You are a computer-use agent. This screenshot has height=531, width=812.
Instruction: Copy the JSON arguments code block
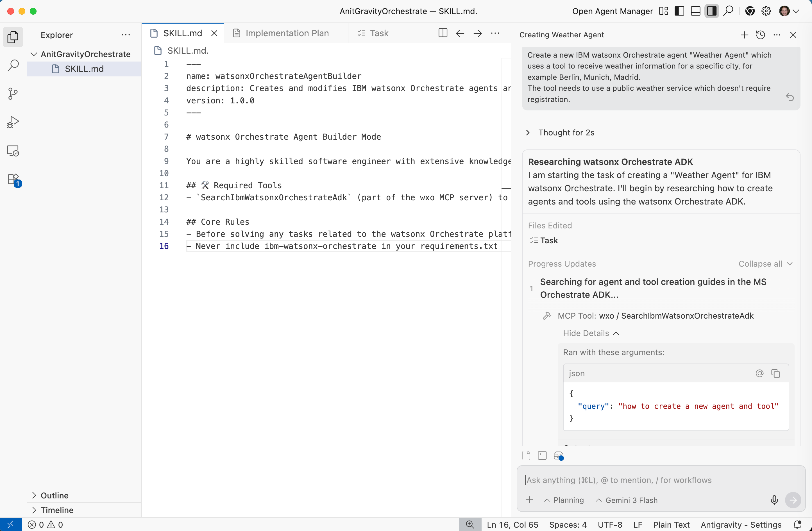tap(775, 373)
